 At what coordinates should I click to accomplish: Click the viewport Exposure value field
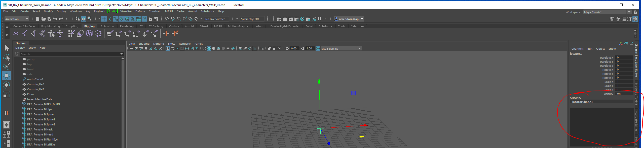[x=294, y=48]
